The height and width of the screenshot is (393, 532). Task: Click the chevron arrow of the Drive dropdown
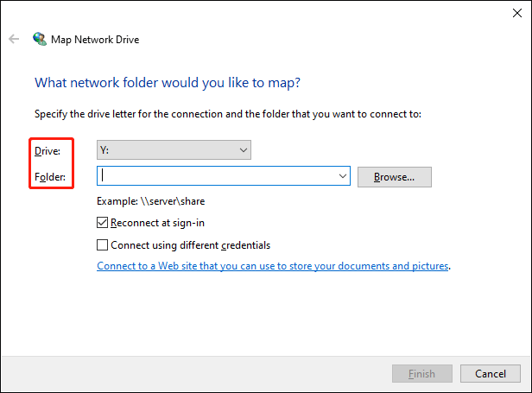coord(242,150)
